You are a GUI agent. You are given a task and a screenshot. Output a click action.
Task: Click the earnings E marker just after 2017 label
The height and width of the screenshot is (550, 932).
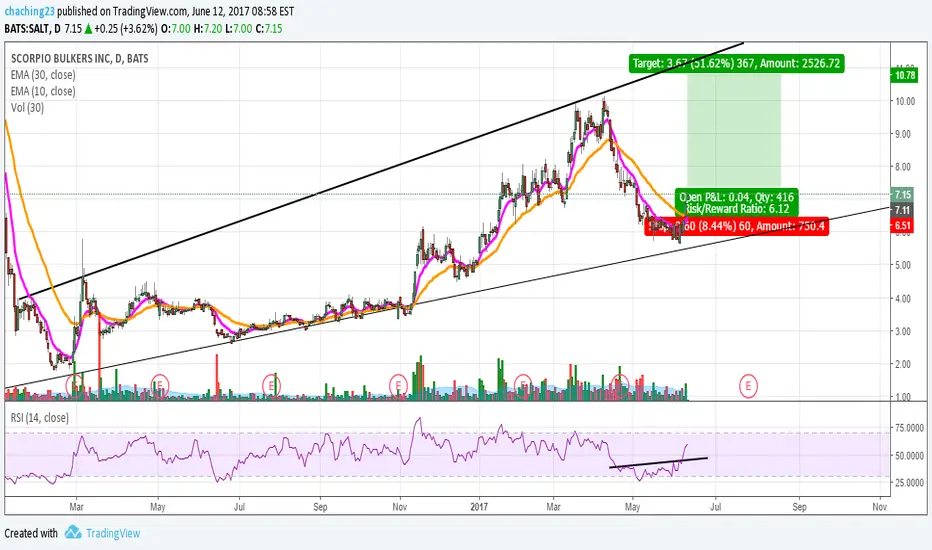pyautogui.click(x=522, y=386)
